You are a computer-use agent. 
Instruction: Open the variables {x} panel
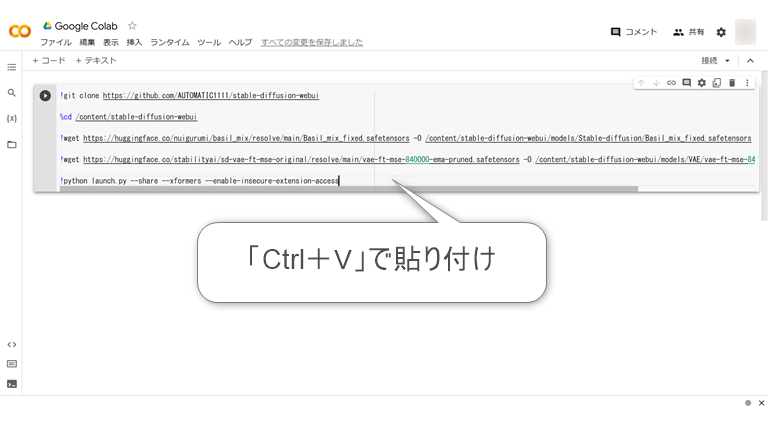(12, 118)
